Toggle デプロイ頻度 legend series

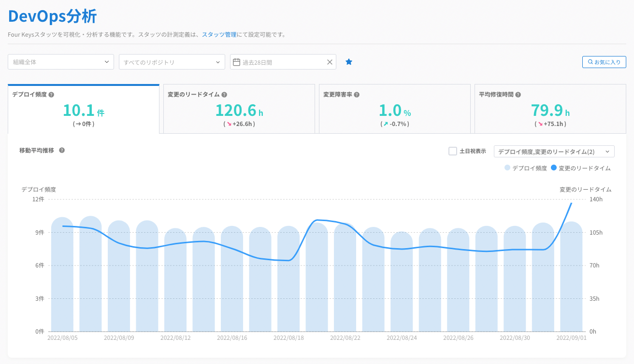point(526,168)
